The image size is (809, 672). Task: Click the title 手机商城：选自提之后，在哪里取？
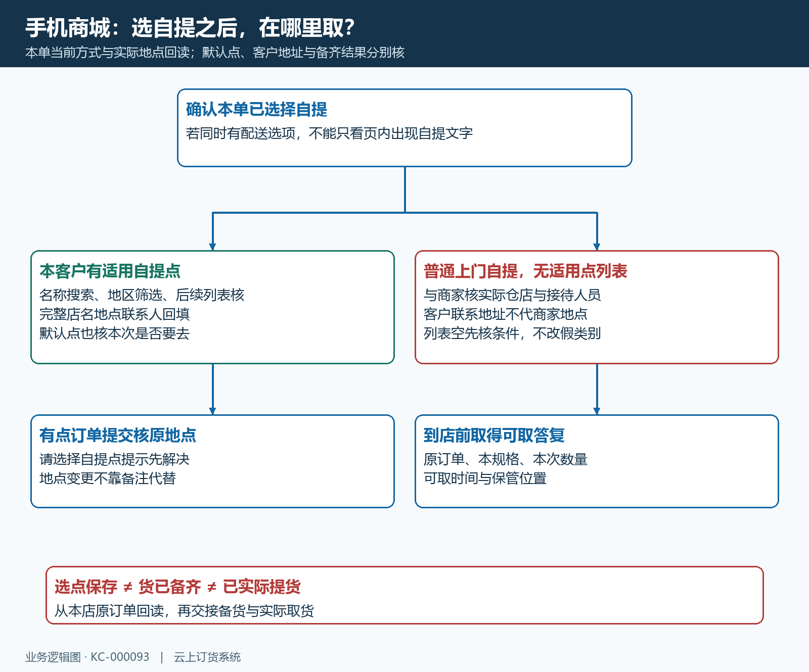pos(190,28)
